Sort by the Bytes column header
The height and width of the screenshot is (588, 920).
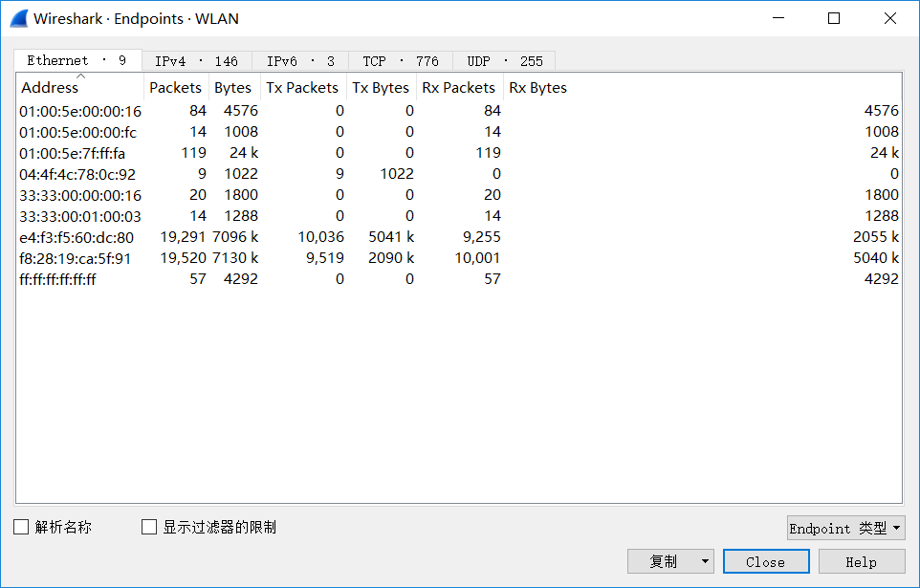(234, 87)
